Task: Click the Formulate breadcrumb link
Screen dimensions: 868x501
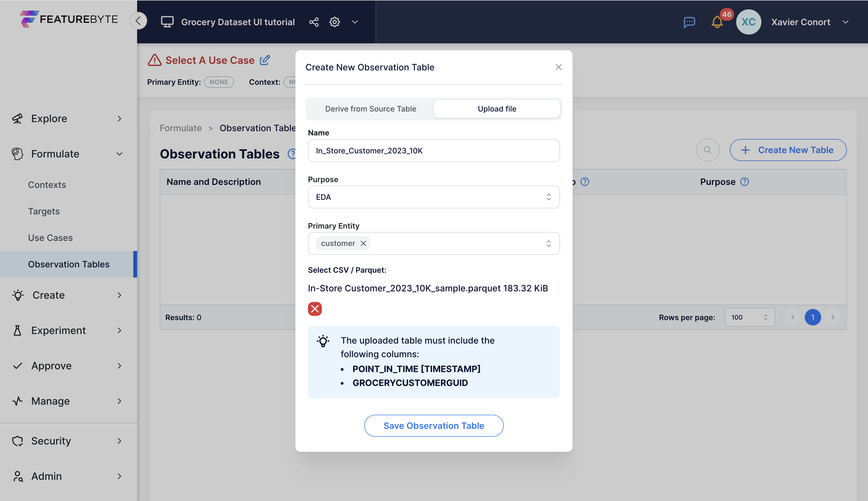Action: tap(181, 128)
